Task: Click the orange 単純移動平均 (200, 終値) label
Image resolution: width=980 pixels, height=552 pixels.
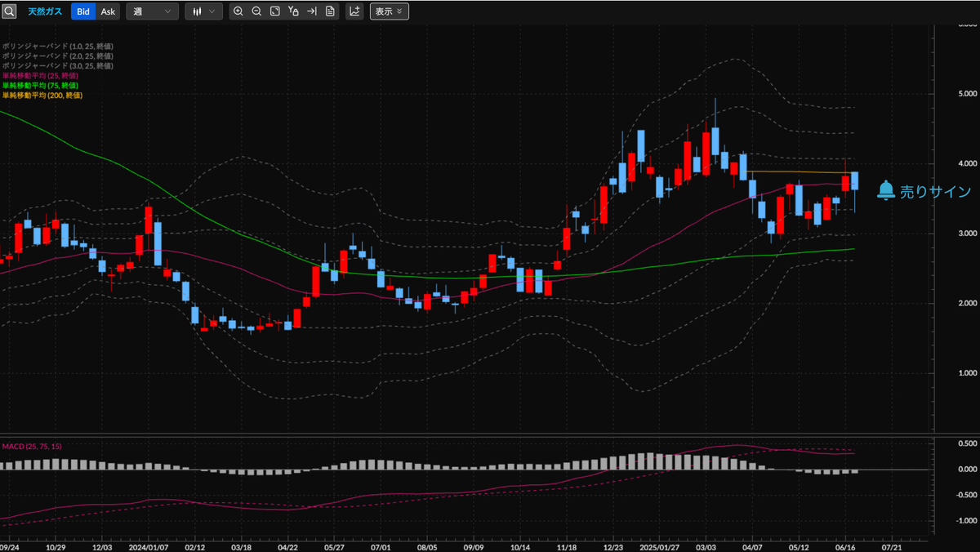Action: [42, 96]
